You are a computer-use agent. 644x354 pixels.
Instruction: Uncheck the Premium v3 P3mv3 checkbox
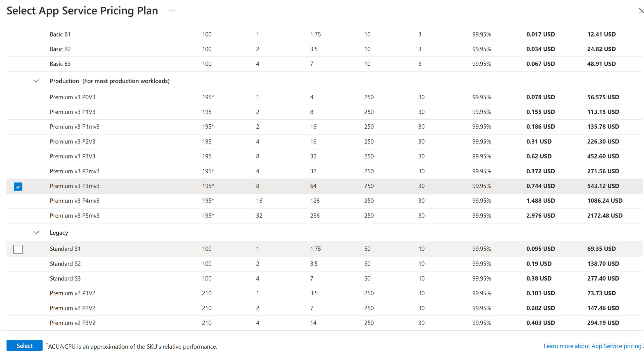18,186
